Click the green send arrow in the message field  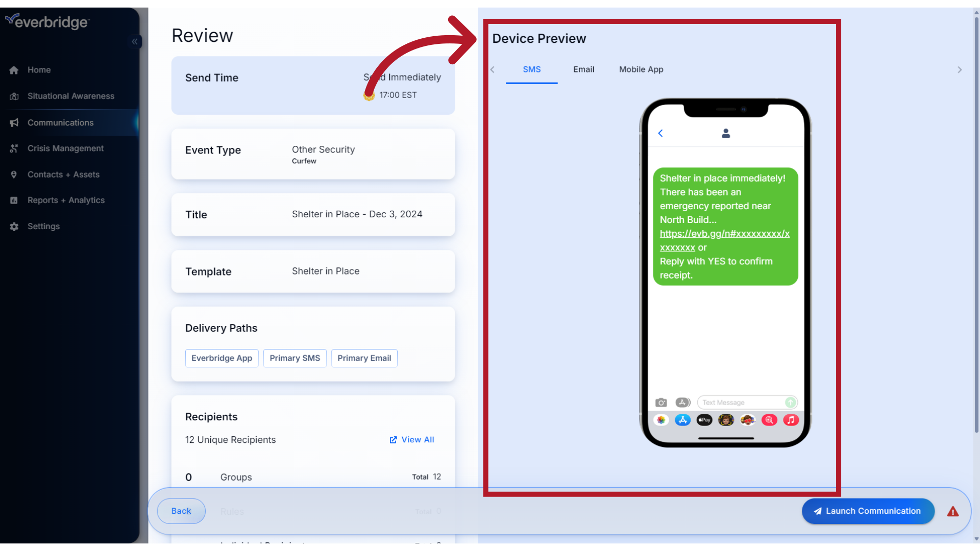790,403
